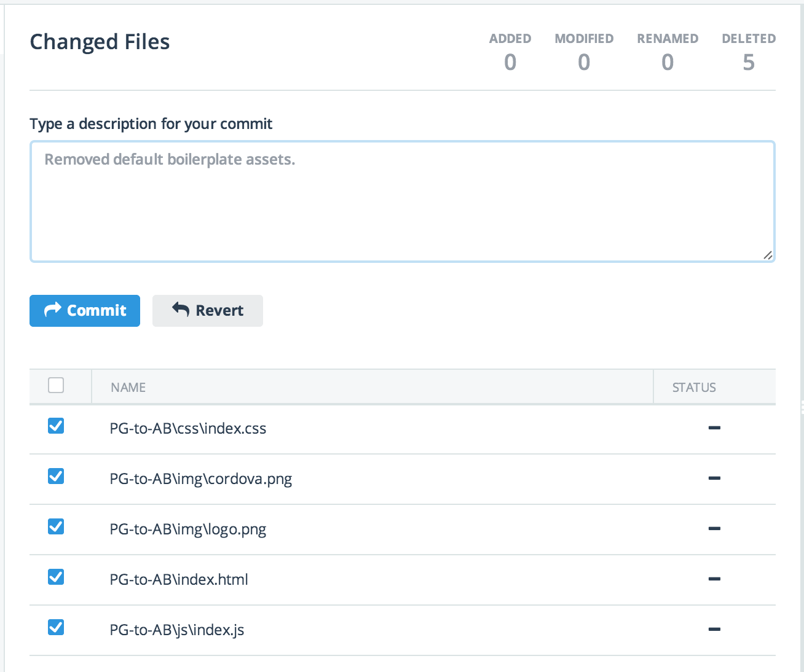Image resolution: width=804 pixels, height=672 pixels.
Task: Click the deleted status icon for logo.png
Action: 714,529
